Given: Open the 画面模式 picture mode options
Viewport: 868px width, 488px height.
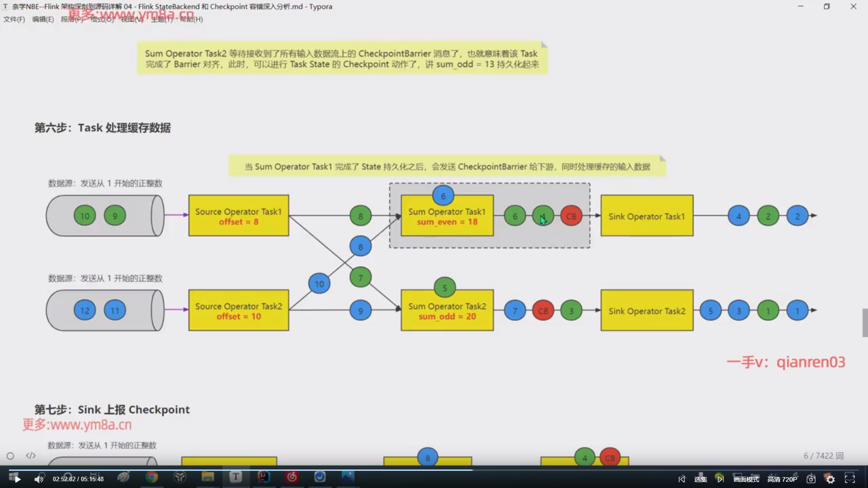Looking at the screenshot, I should pos(746,479).
